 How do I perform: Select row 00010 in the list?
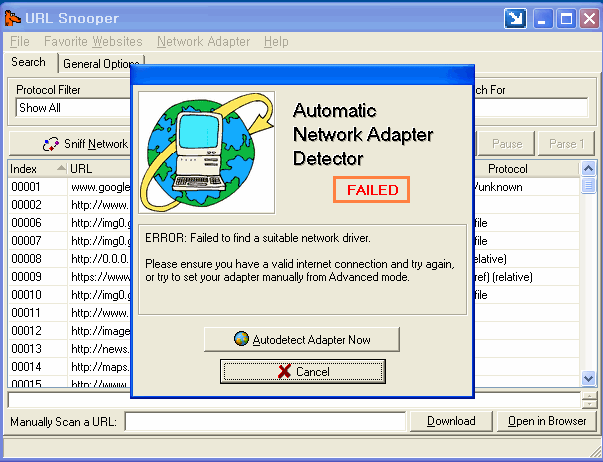tap(69, 295)
